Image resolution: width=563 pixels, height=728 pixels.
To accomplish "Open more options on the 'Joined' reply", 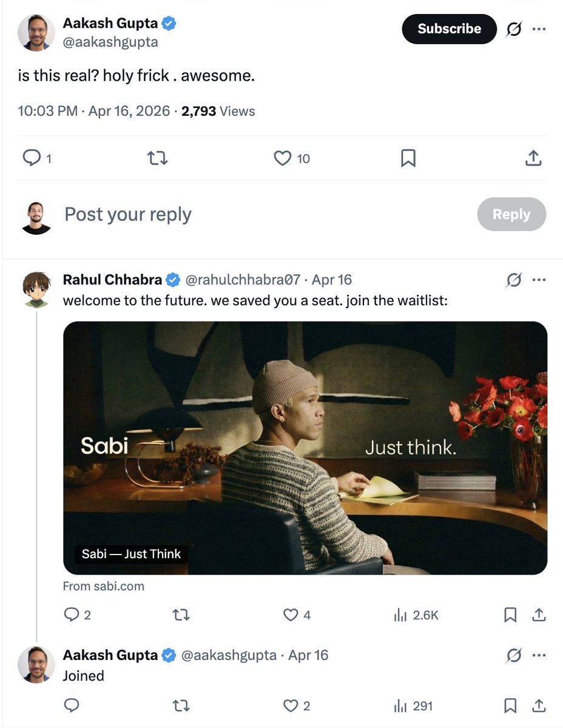I will click(539, 655).
